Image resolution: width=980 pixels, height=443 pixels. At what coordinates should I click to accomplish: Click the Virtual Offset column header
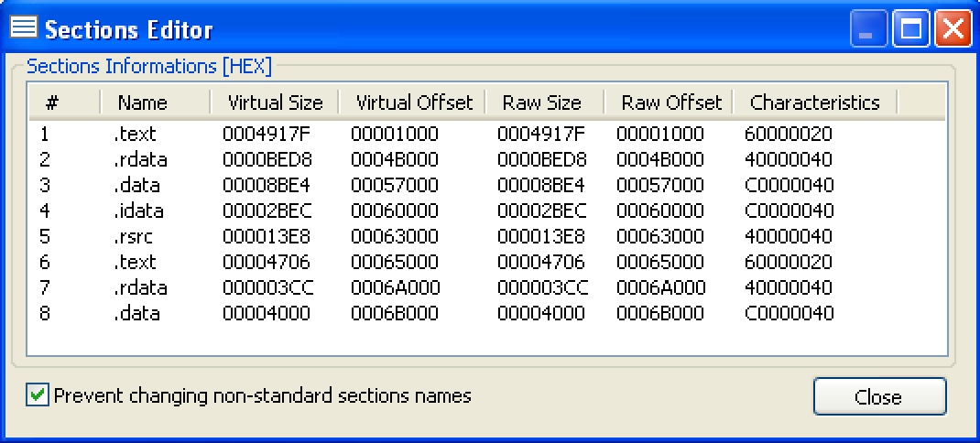[x=411, y=103]
